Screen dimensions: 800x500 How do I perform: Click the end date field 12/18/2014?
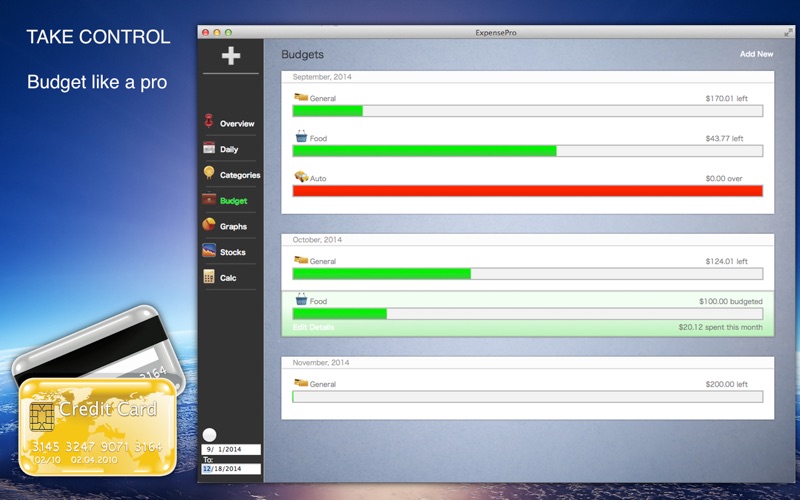231,469
